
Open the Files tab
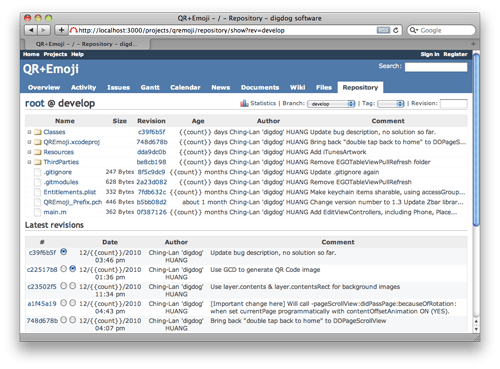[x=324, y=87]
